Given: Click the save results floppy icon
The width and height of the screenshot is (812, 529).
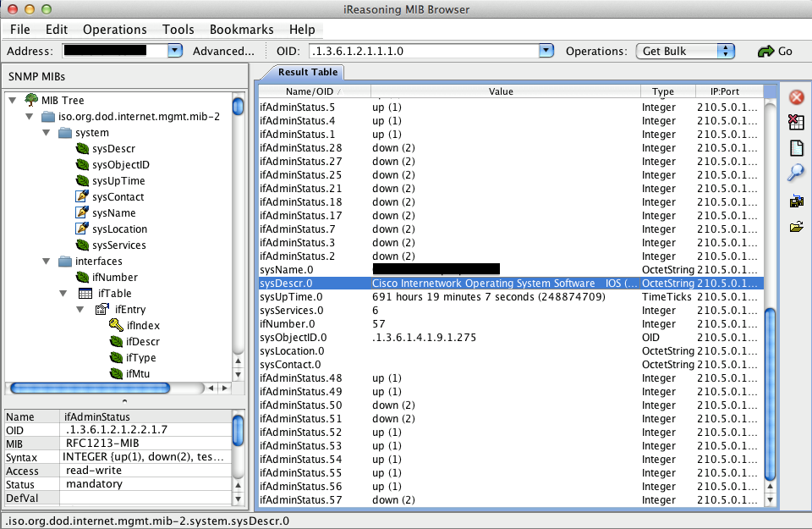Looking at the screenshot, I should coord(797,201).
